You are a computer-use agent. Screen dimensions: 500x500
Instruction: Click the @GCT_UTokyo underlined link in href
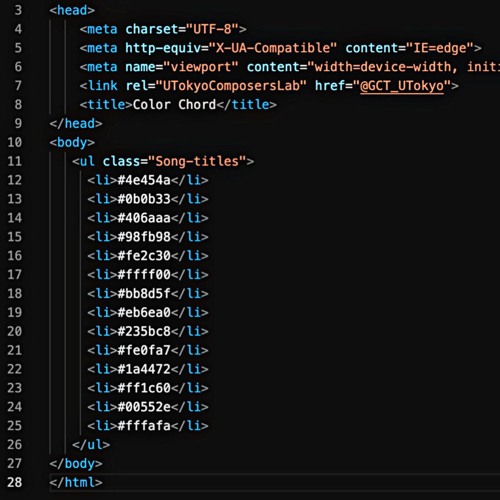(x=402, y=86)
